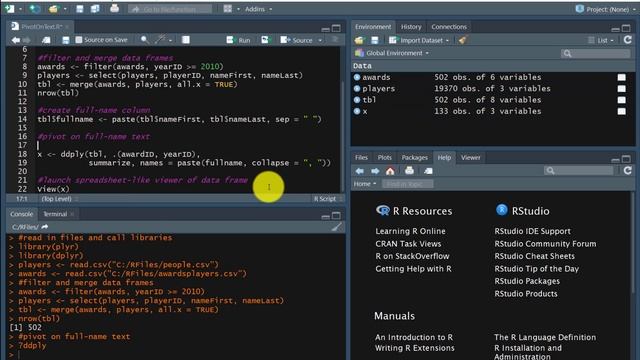This screenshot has width=640, height=360.
Task: Click the Find in Topic field
Action: point(407,184)
